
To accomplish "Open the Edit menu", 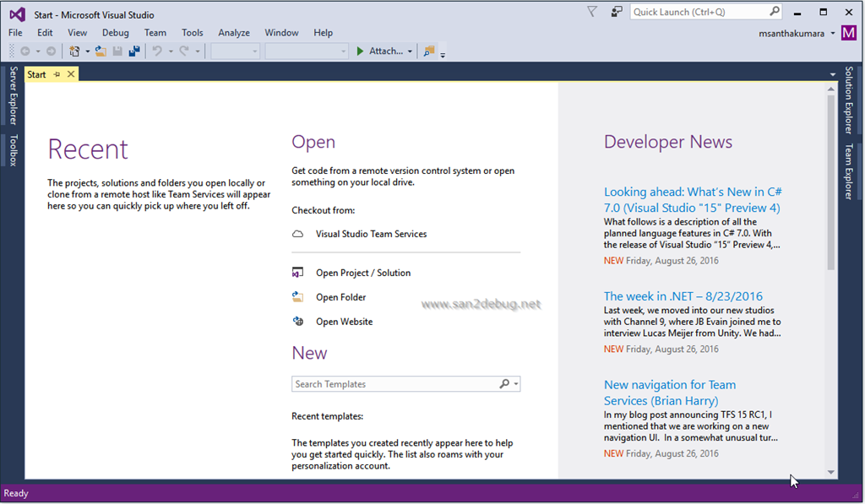I will coord(45,33).
